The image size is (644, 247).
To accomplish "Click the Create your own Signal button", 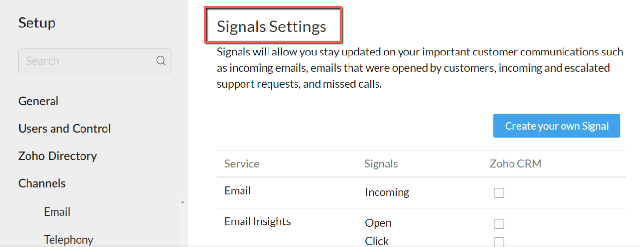I will click(x=557, y=126).
